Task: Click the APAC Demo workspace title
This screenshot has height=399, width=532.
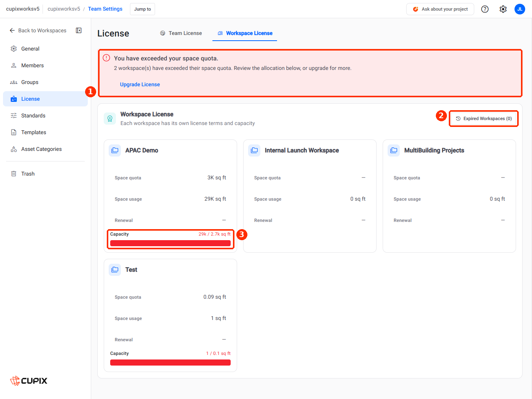Action: point(142,150)
